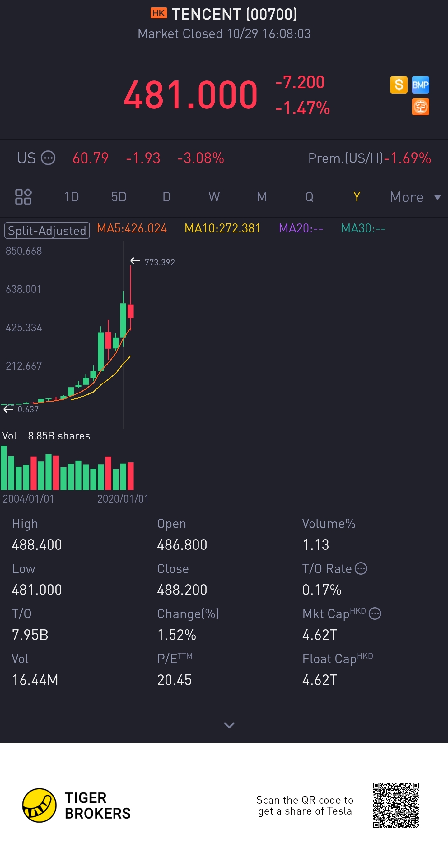This screenshot has width=448, height=868.
Task: Select the quarterly Q chart tab
Action: (x=309, y=197)
